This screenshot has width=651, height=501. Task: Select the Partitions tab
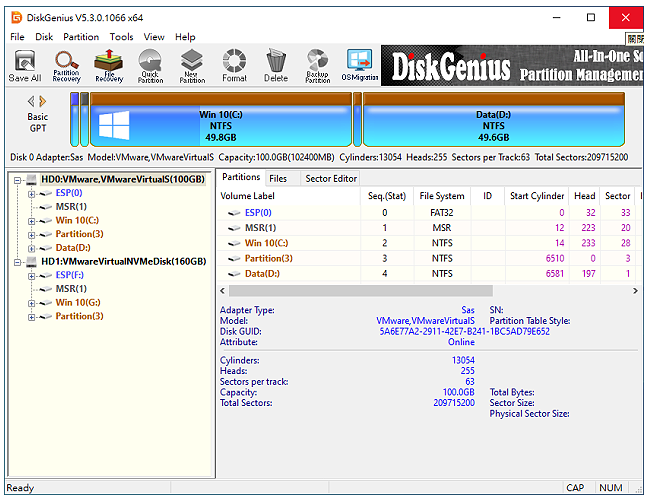coord(241,177)
